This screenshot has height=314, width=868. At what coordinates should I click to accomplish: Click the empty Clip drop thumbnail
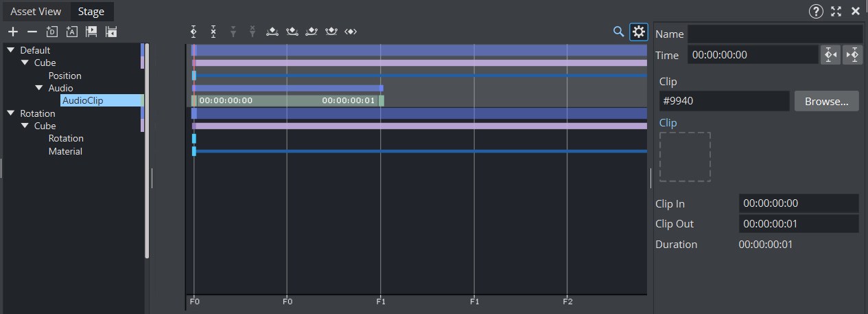[685, 157]
